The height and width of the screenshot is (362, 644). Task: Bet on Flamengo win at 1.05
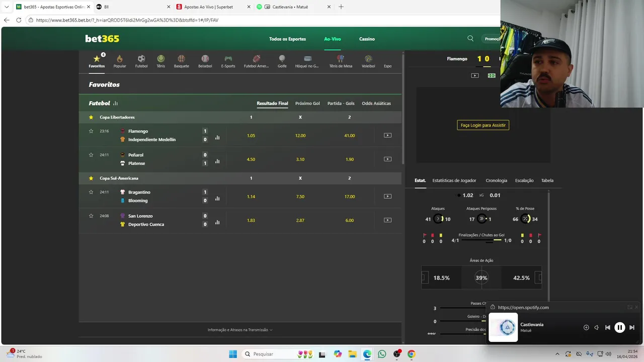tap(251, 135)
